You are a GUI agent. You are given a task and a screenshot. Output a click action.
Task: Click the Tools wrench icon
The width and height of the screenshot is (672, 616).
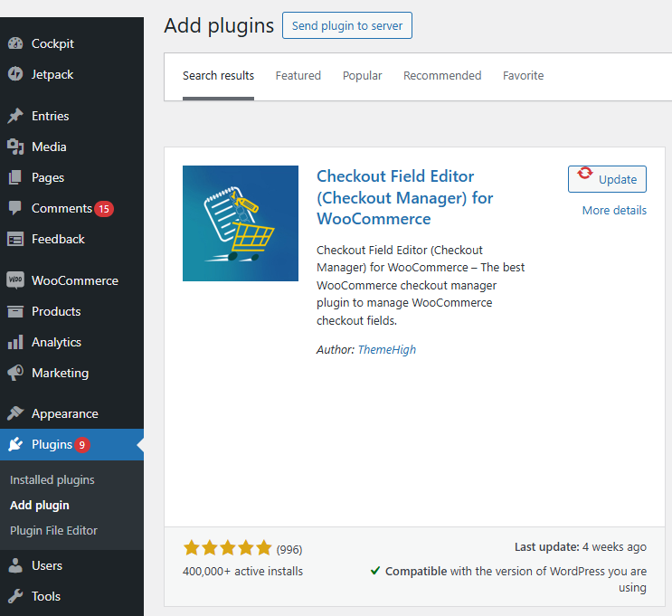coord(15,596)
